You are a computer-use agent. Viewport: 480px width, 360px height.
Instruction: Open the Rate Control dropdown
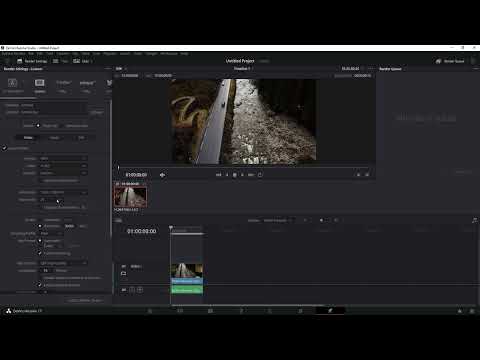(x=63, y=263)
